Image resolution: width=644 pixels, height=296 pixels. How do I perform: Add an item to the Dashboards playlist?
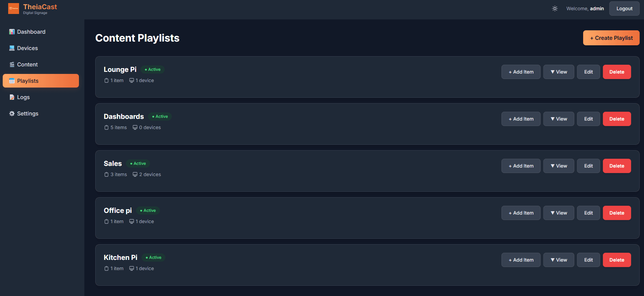(x=521, y=119)
